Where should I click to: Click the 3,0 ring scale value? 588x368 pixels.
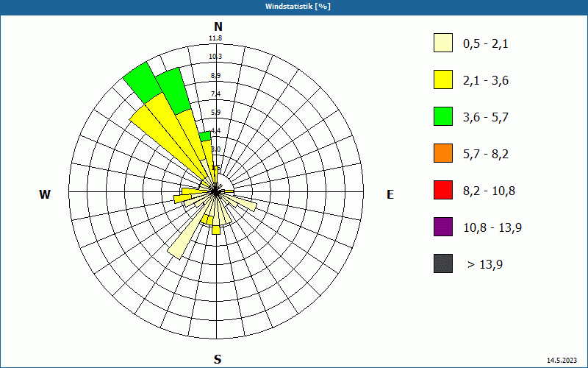(x=215, y=149)
